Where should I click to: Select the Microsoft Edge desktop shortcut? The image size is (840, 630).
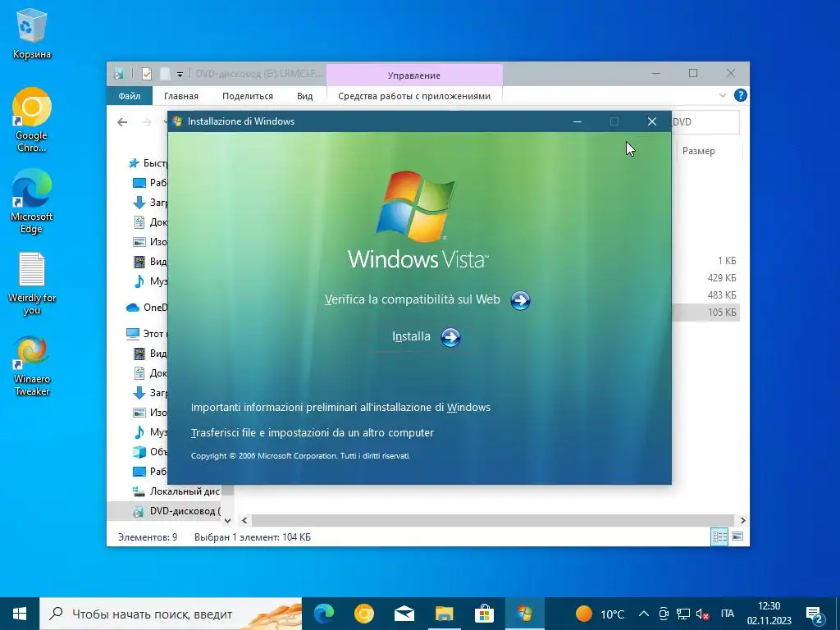tap(32, 202)
